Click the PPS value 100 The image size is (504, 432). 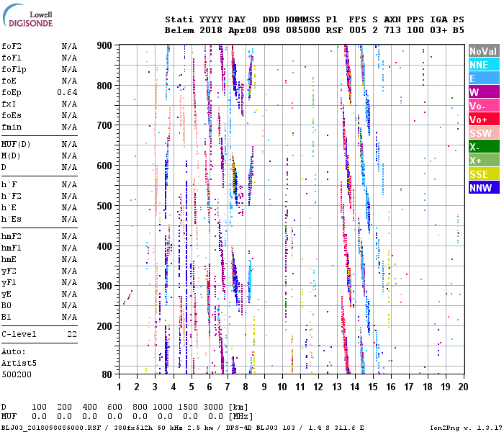pos(415,30)
